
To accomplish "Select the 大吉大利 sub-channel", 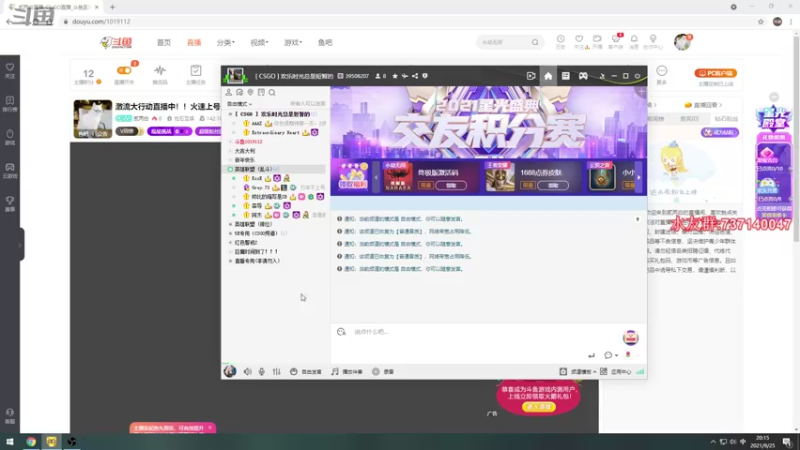I will tap(245, 151).
